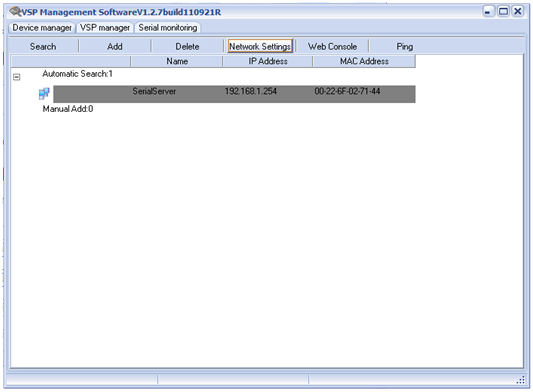Viewport: 533px width, 392px height.
Task: Sort by the Name column header
Action: tap(177, 61)
